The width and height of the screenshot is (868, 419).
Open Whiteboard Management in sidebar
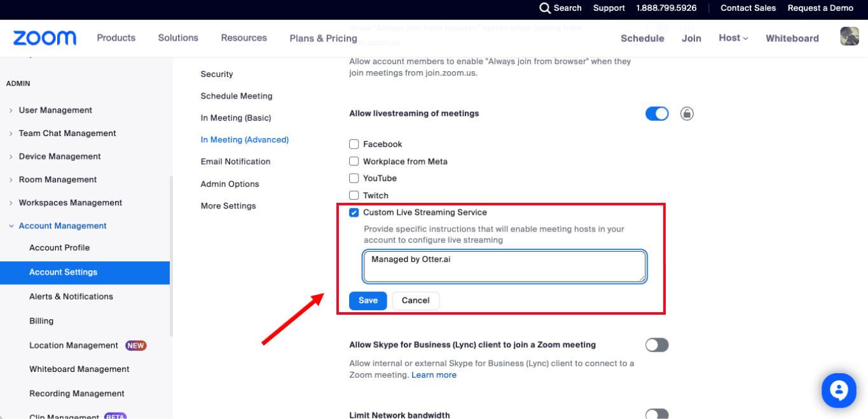click(79, 369)
